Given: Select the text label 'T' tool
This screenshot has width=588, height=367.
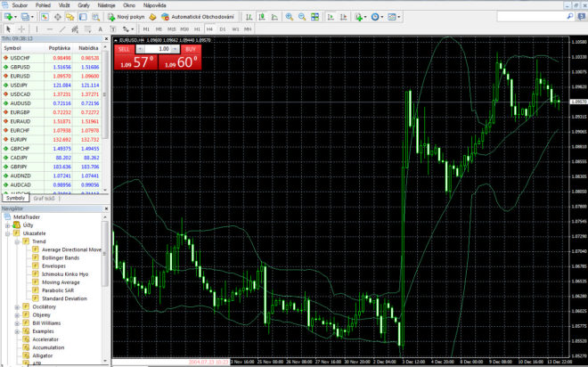Looking at the screenshot, I should pyautogui.click(x=112, y=29).
